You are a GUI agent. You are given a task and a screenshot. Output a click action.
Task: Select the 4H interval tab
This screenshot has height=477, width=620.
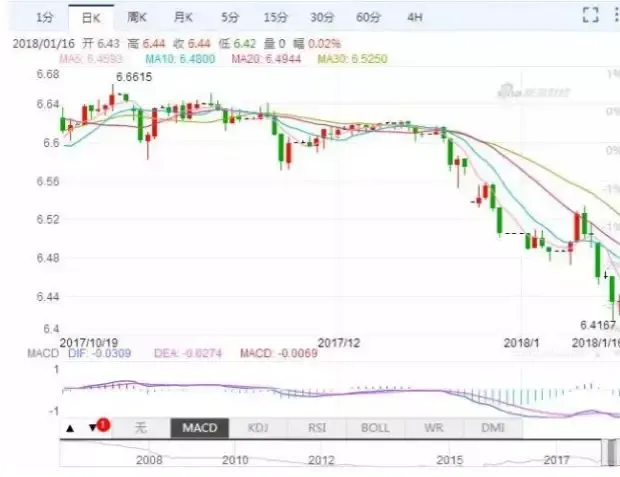(415, 17)
